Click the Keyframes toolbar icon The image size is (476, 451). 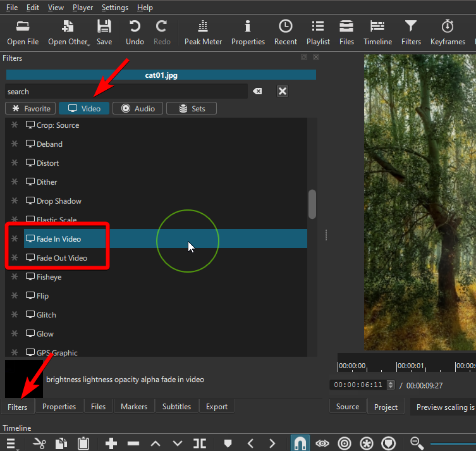pyautogui.click(x=448, y=32)
